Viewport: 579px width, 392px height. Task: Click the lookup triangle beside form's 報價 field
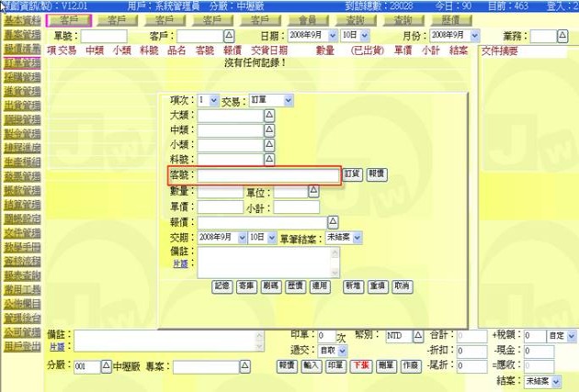[x=333, y=222]
